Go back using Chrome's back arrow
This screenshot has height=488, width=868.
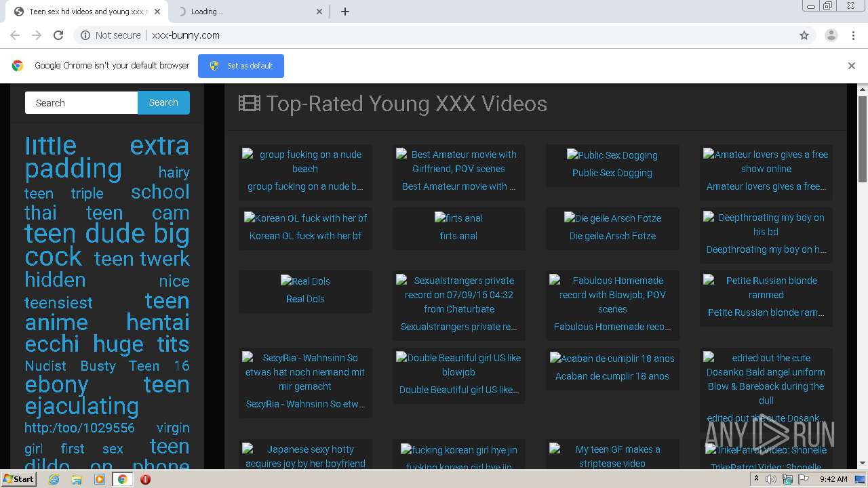click(15, 35)
